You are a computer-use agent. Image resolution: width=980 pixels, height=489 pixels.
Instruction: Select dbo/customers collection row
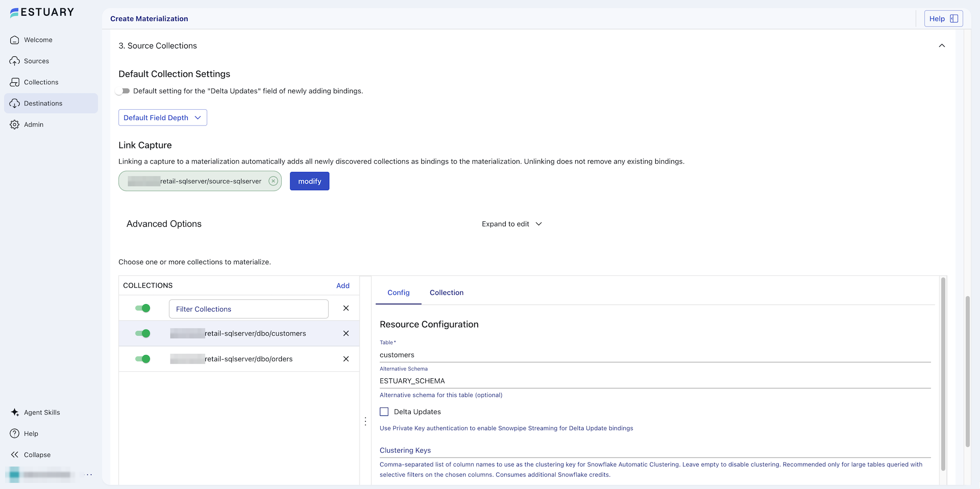[x=239, y=333]
